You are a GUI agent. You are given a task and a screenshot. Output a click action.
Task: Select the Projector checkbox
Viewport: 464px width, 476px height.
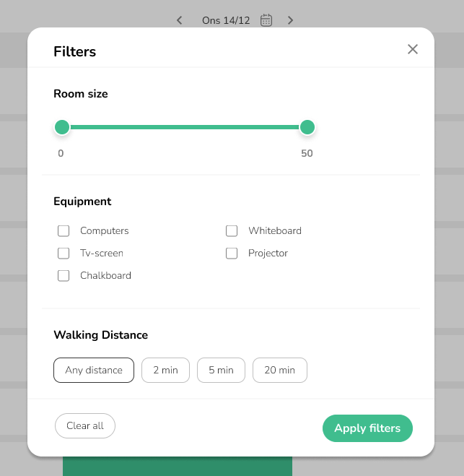[x=232, y=254]
